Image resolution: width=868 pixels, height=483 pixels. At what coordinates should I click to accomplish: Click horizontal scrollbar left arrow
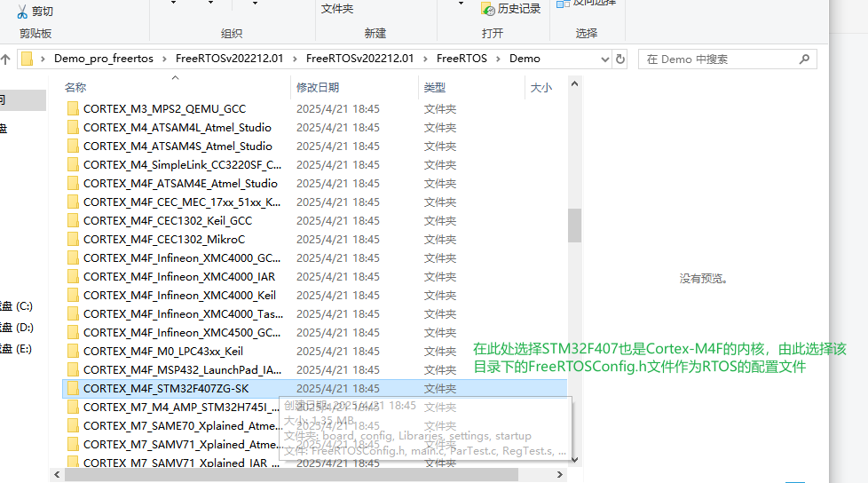point(57,475)
